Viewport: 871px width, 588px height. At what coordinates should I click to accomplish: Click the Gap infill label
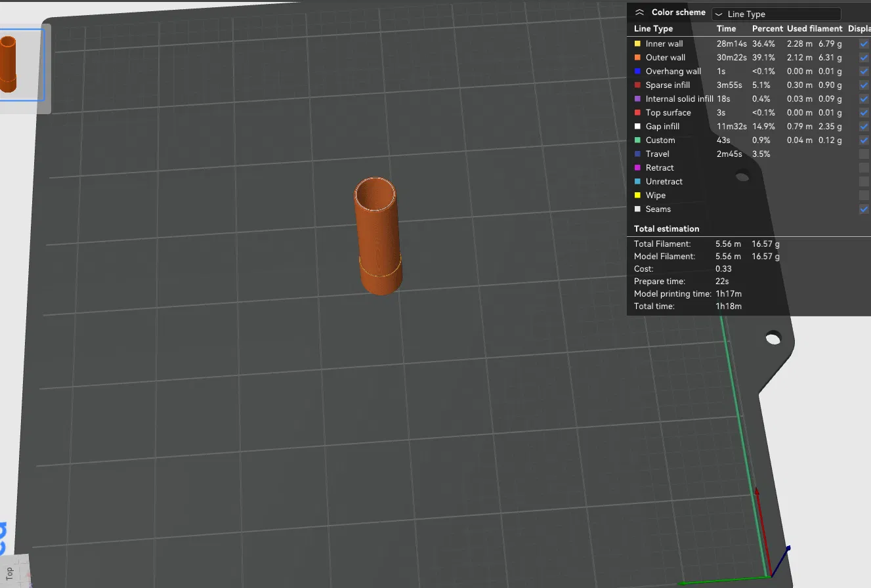click(662, 127)
